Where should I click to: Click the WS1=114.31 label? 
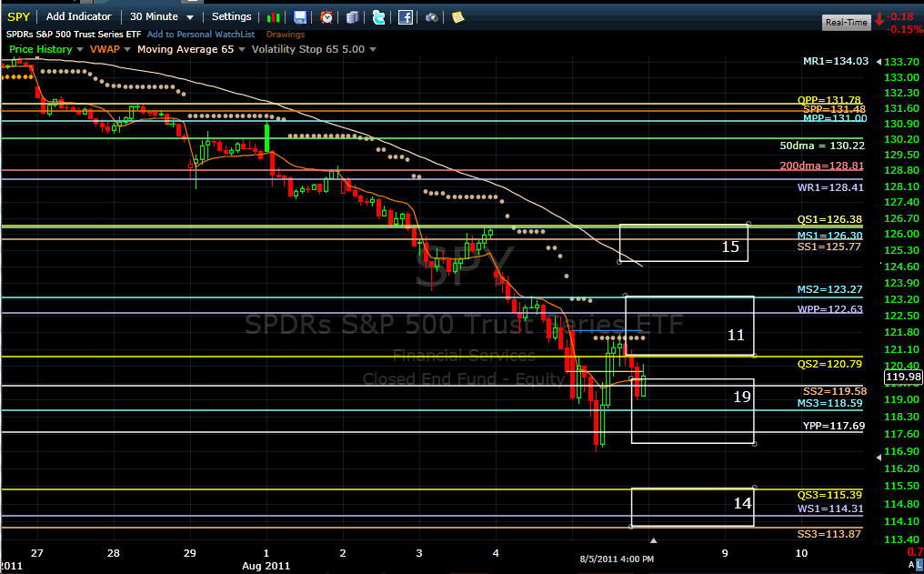point(830,509)
